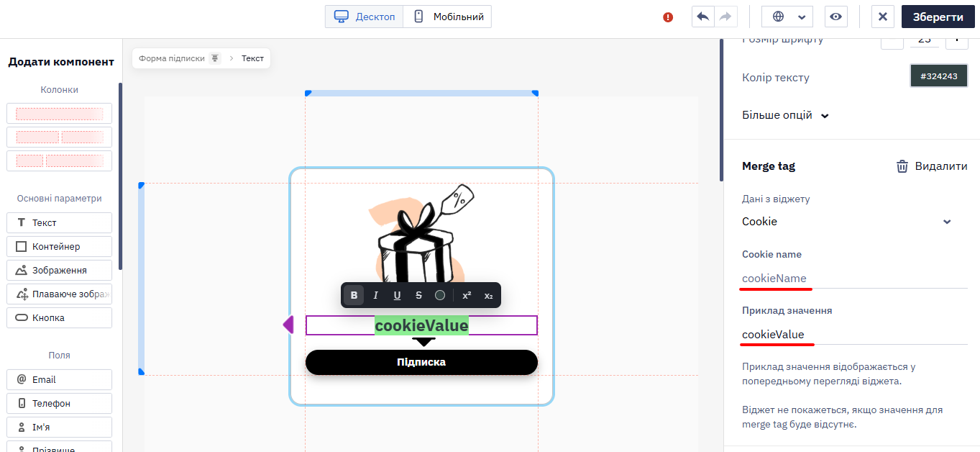
Task: Delete the merge tag via Видалити
Action: point(931,166)
